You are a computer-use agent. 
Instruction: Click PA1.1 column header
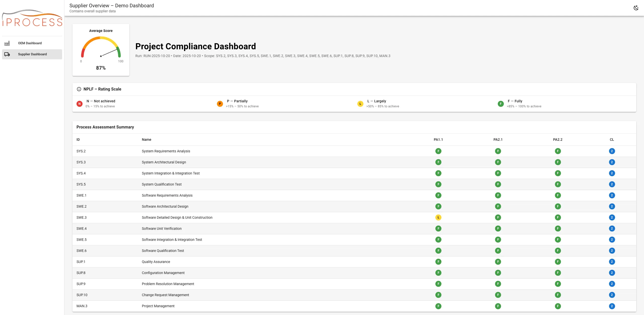[438, 140]
